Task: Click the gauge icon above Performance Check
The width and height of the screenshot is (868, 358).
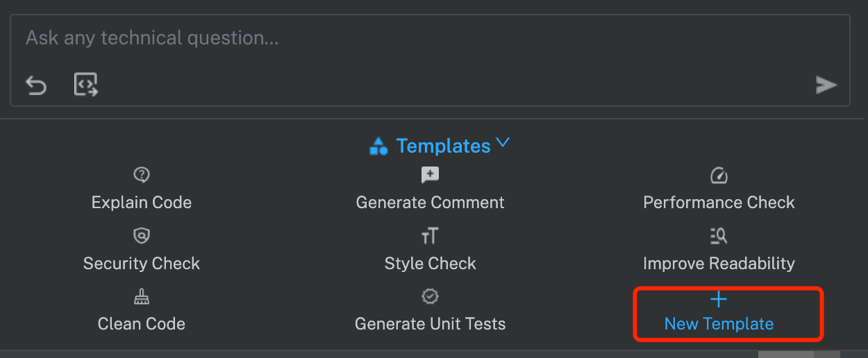Action: (719, 175)
